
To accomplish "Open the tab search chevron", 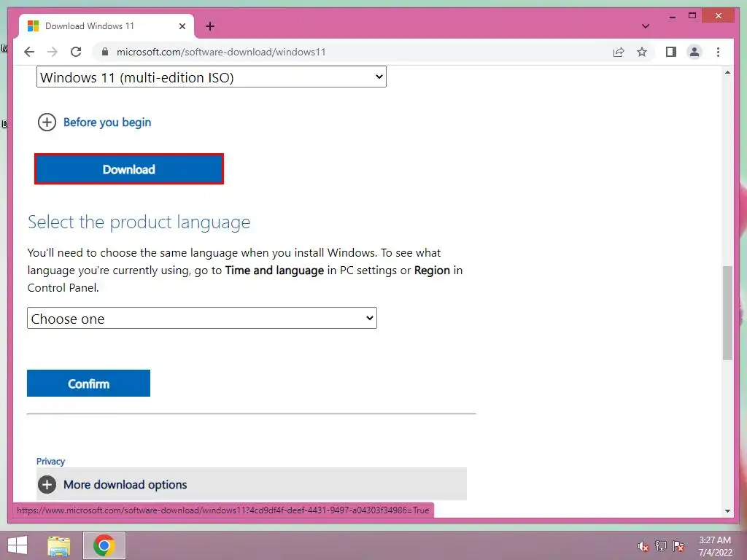I will (x=645, y=26).
